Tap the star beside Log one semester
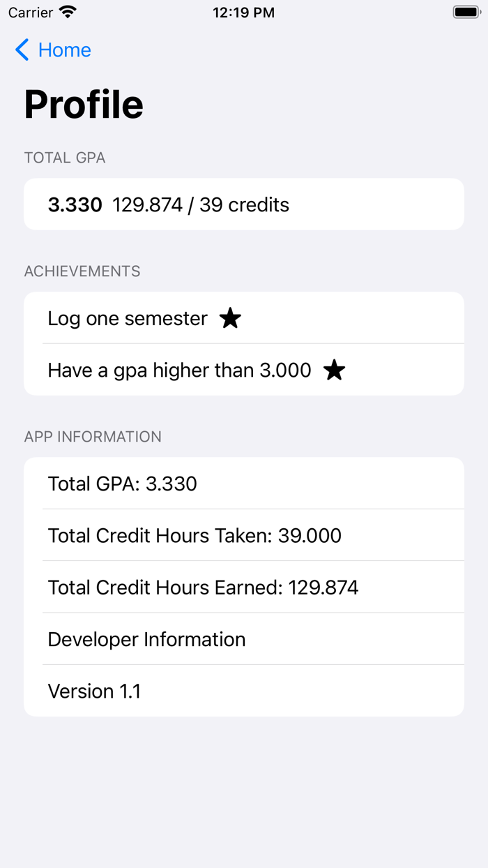Screen dimensions: 488x868 (x=230, y=318)
